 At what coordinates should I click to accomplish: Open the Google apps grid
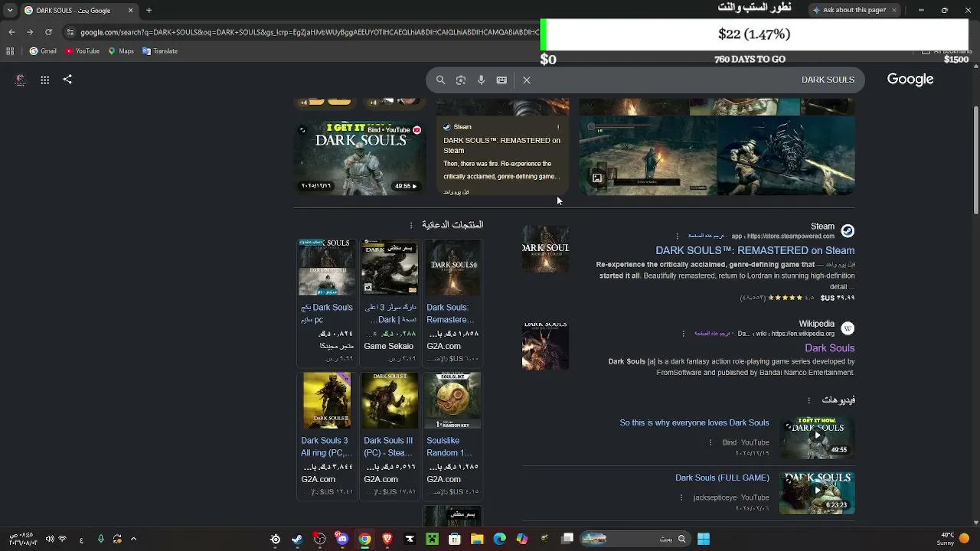click(x=45, y=80)
